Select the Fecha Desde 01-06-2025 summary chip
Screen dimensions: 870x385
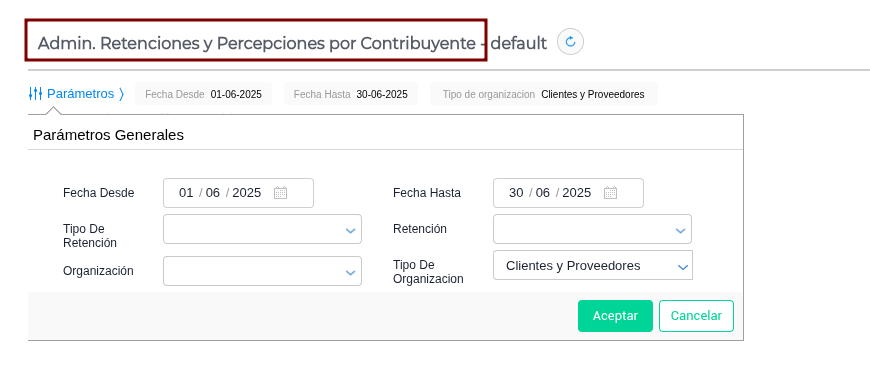(204, 94)
